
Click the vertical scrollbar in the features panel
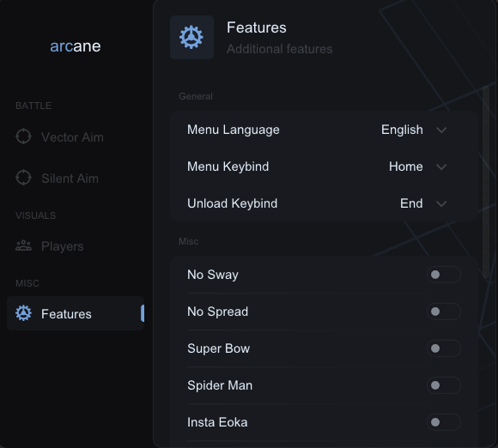(x=486, y=182)
